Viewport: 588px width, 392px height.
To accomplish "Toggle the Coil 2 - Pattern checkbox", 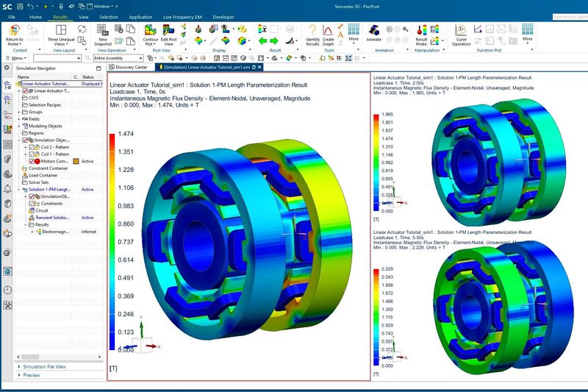I will pos(32,147).
